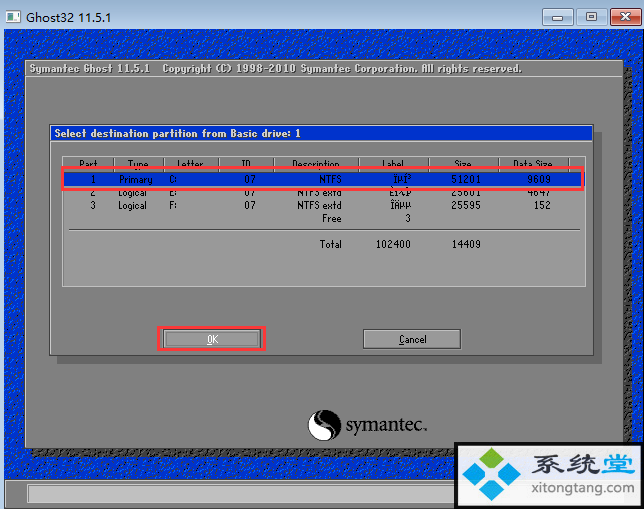
Task: Click the Ghost32 title bar app icon
Action: point(13,17)
